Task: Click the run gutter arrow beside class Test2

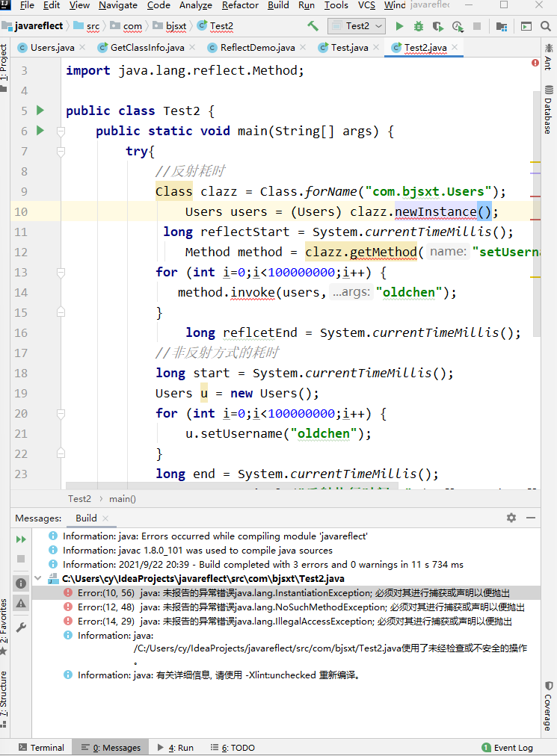Action: (x=40, y=111)
